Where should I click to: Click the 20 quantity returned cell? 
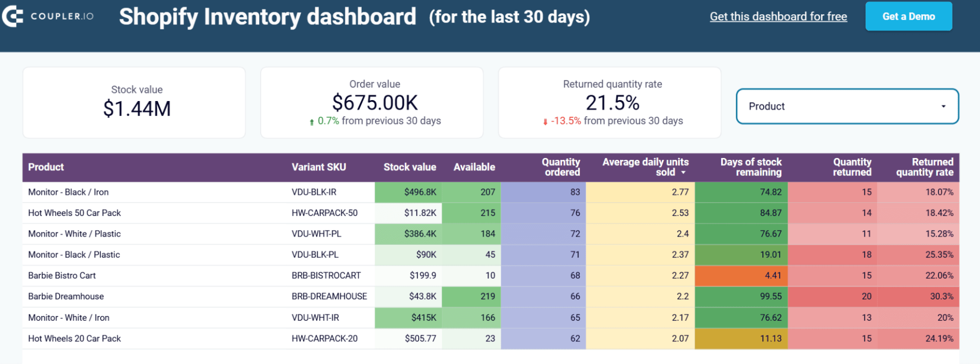tap(832, 296)
